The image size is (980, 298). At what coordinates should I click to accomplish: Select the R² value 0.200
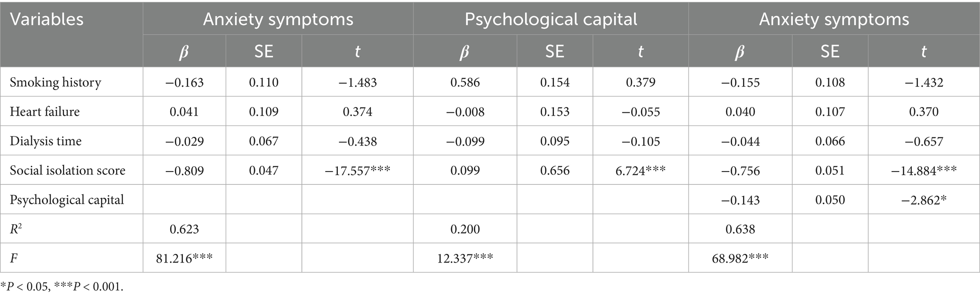coord(465,229)
